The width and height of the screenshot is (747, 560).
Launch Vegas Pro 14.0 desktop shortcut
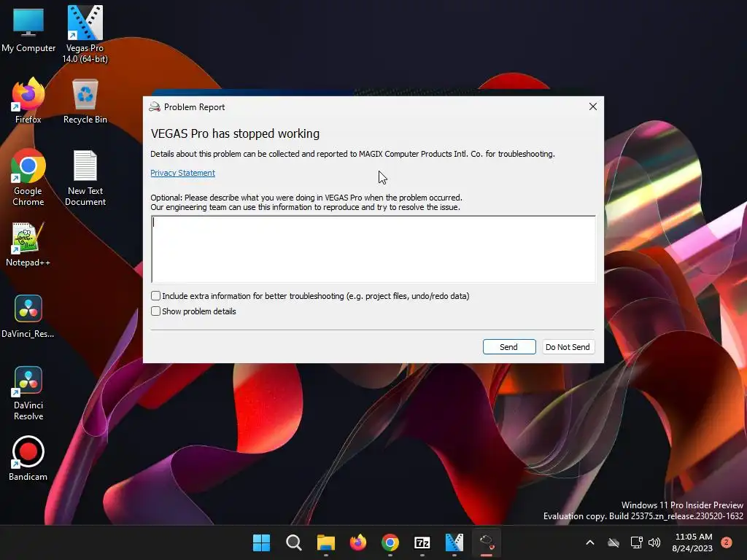click(x=85, y=34)
